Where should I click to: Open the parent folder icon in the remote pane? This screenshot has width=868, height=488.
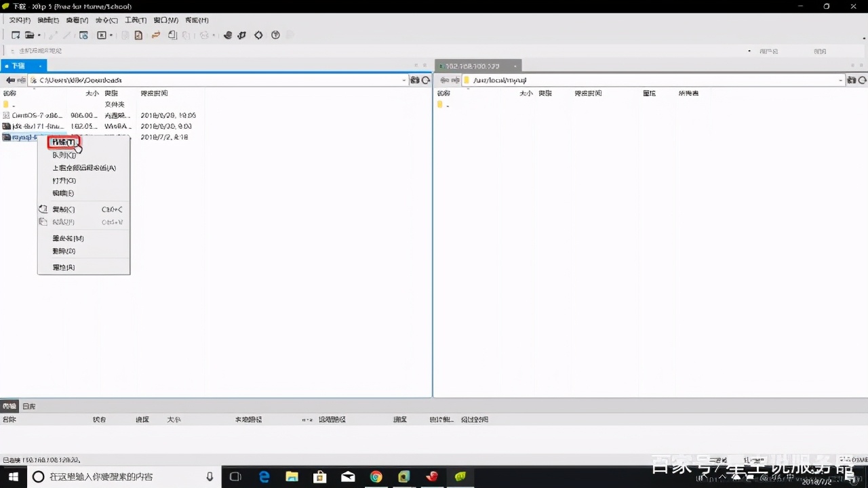(x=441, y=104)
